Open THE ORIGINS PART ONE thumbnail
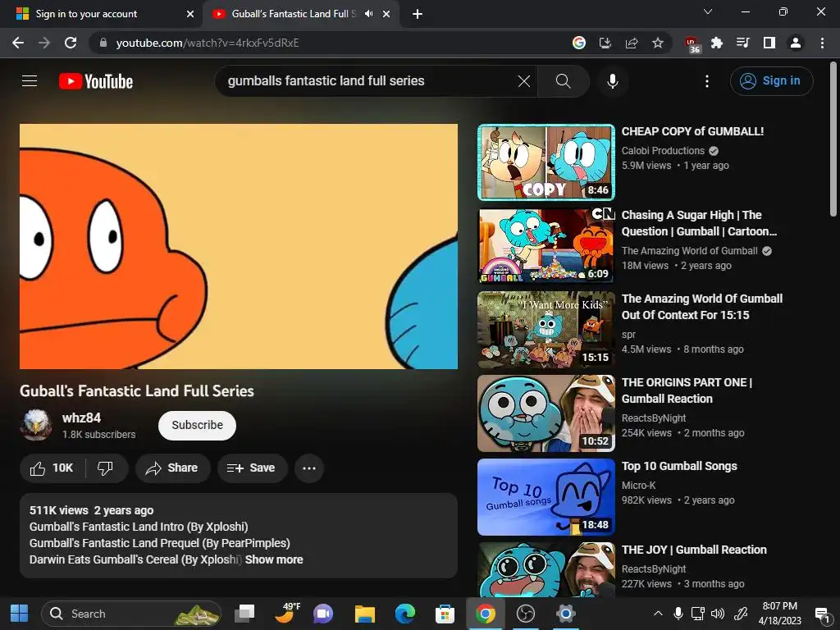Viewport: 840px width, 630px height. [546, 413]
